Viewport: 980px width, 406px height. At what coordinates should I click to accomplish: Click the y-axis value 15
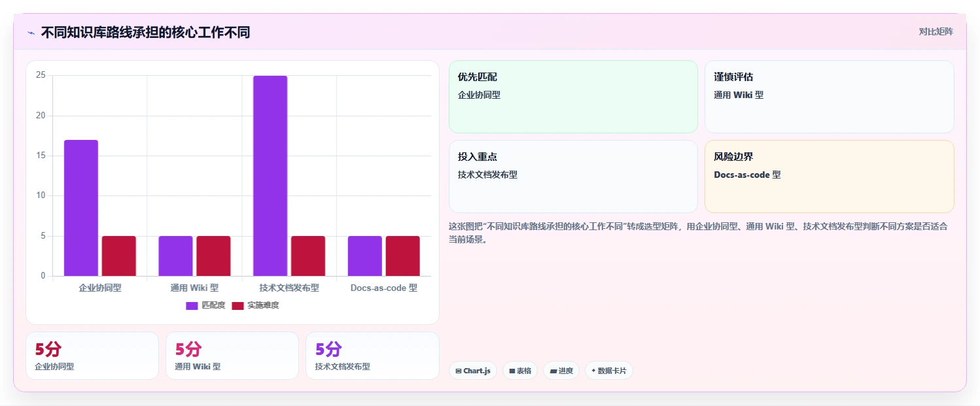click(41, 156)
